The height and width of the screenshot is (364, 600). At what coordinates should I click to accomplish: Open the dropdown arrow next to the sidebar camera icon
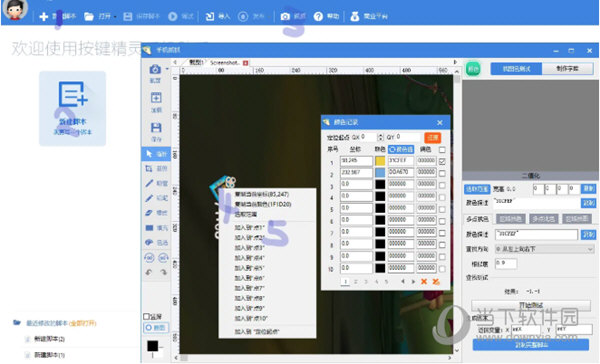167,69
